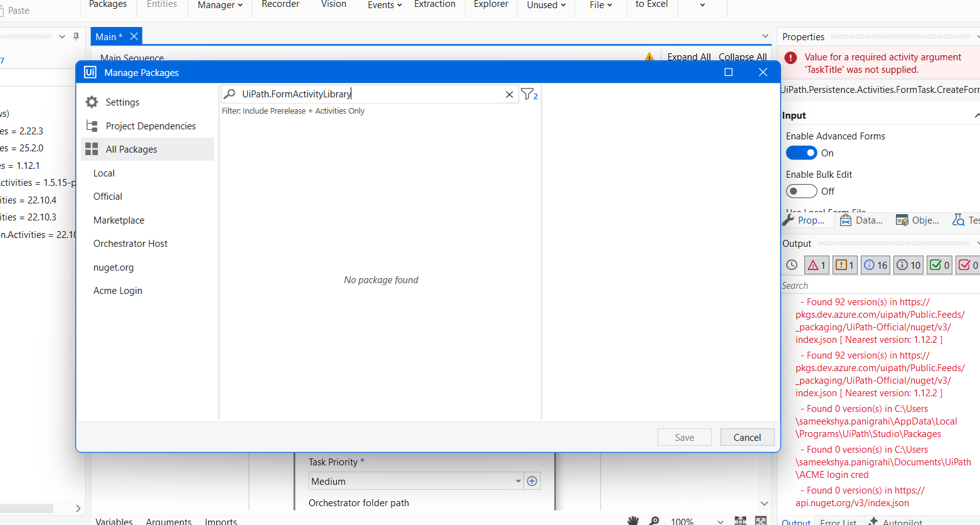Click the plus icon beside Task Priority
This screenshot has width=980, height=525.
pos(532,481)
